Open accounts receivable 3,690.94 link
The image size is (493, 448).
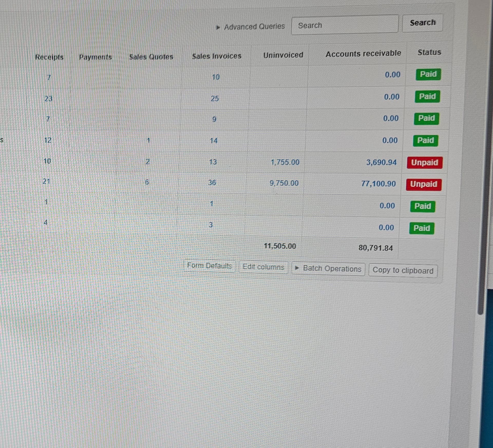coord(381,162)
